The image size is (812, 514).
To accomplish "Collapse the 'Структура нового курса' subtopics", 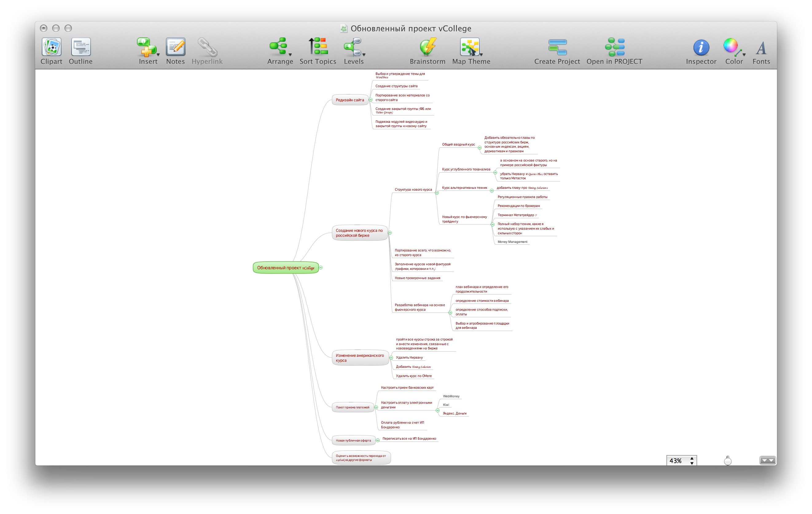I will coord(437,193).
